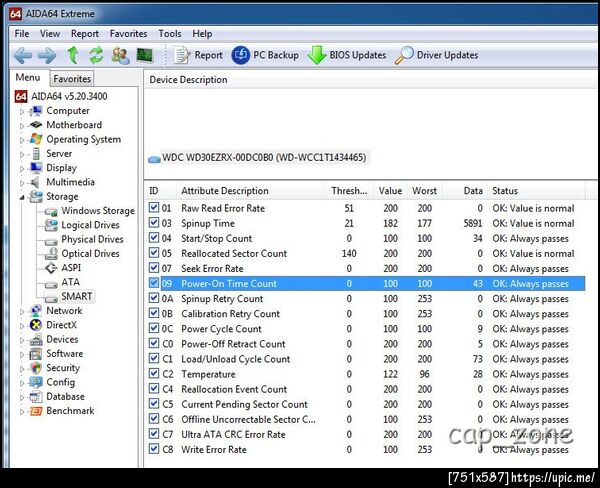The width and height of the screenshot is (600, 488).
Task: Open the users management toolbar icon
Action: point(120,55)
